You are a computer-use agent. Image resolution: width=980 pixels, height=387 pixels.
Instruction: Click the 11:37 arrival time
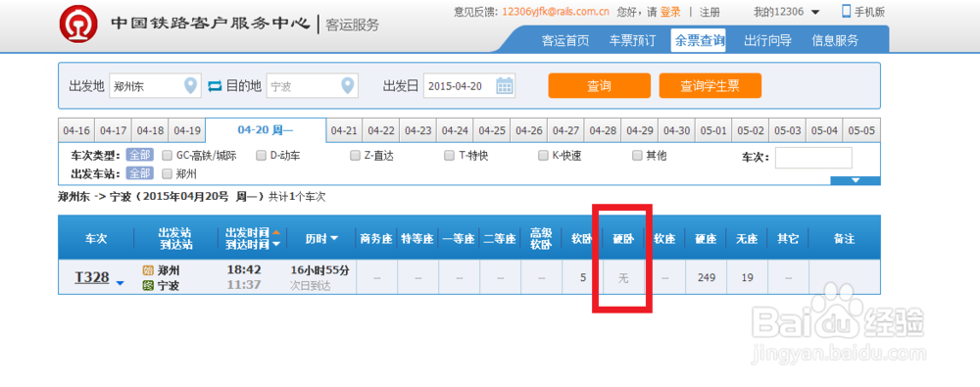(x=244, y=285)
